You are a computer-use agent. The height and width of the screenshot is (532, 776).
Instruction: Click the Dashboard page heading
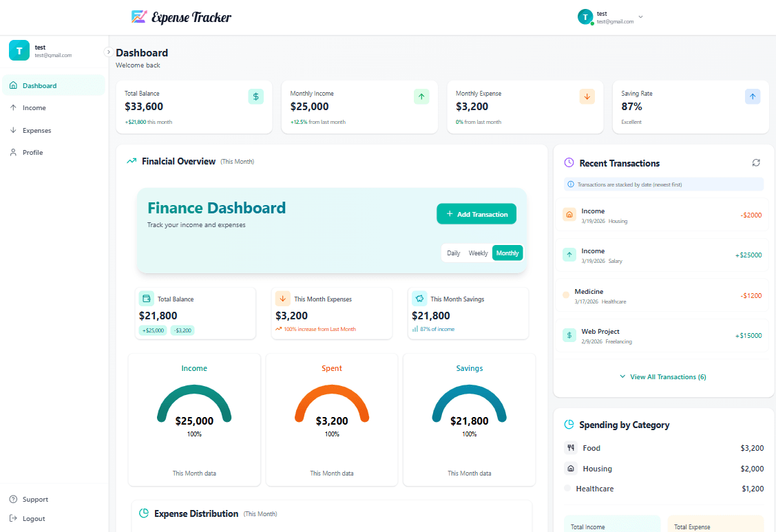(x=142, y=53)
